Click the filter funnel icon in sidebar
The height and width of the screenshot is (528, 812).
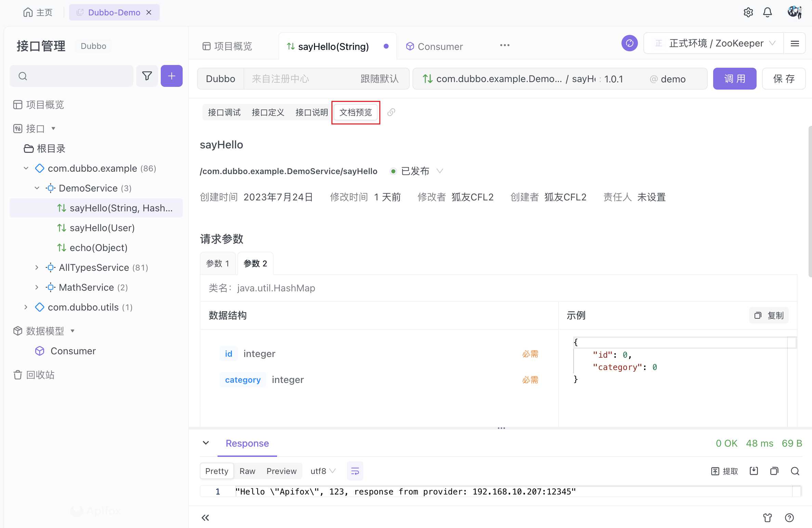pos(147,76)
